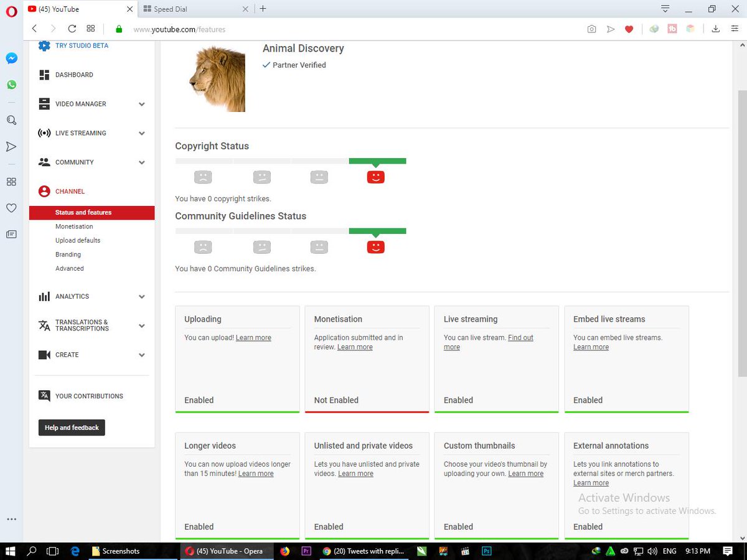Viewport: 747px width, 560px height.
Task: Open Messenger in Opera sidebar
Action: (x=11, y=58)
